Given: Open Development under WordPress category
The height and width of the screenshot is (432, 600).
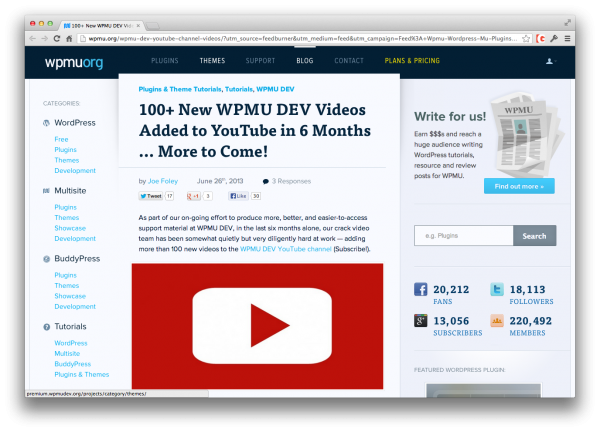Looking at the screenshot, I should pyautogui.click(x=75, y=171).
